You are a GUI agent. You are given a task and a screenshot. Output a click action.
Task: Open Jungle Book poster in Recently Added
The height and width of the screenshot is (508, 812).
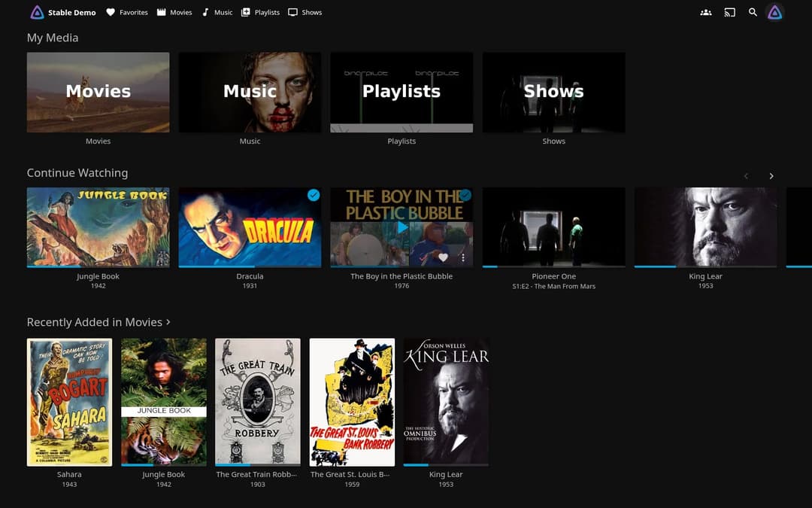pyautogui.click(x=164, y=402)
